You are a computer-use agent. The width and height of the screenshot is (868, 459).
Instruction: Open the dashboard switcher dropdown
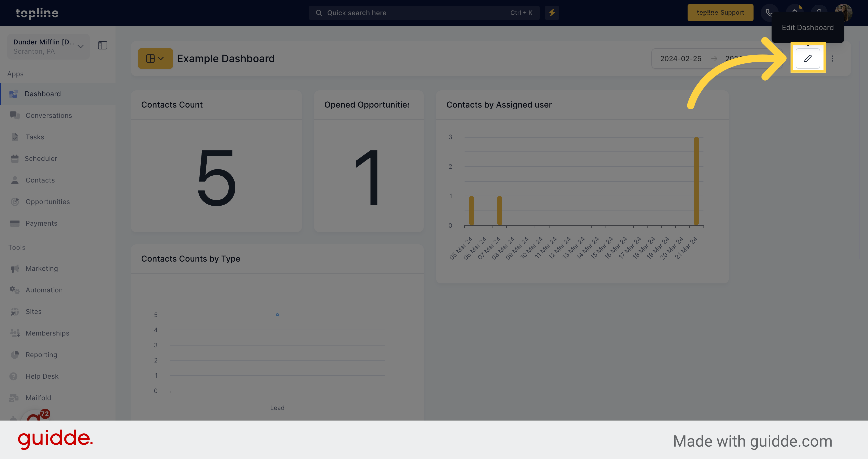(x=155, y=58)
